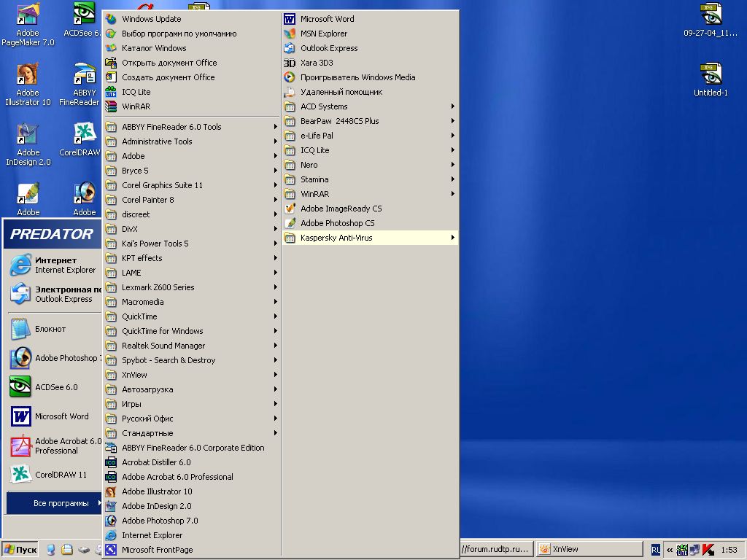Image resolution: width=747 pixels, height=560 pixels.
Task: Open Блокнот notepad from Start menu
Action: (54, 329)
